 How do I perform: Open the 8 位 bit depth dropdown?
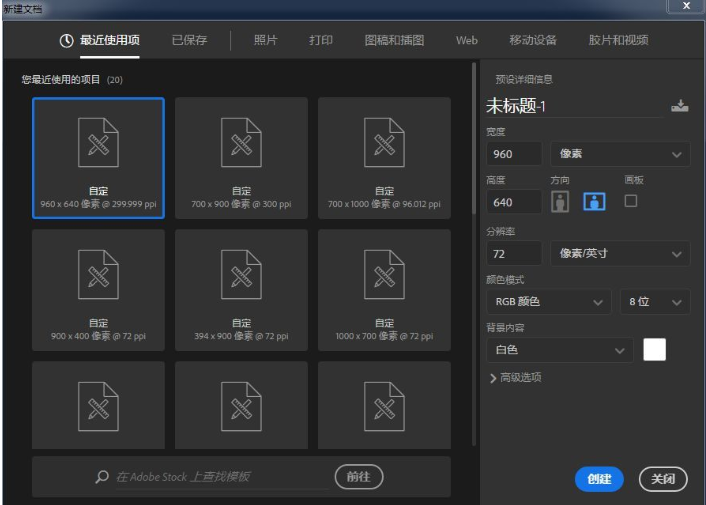(654, 301)
